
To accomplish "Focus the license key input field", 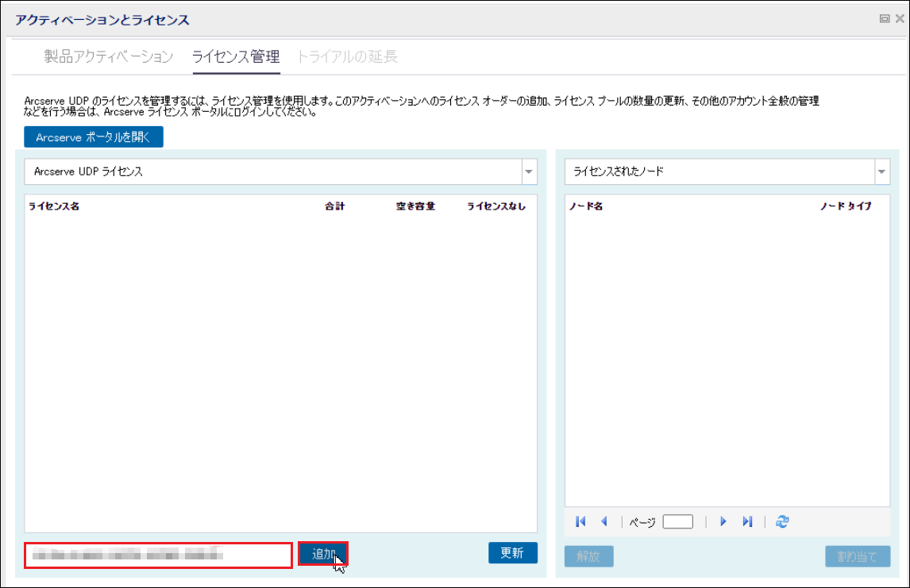I will pyautogui.click(x=158, y=555).
